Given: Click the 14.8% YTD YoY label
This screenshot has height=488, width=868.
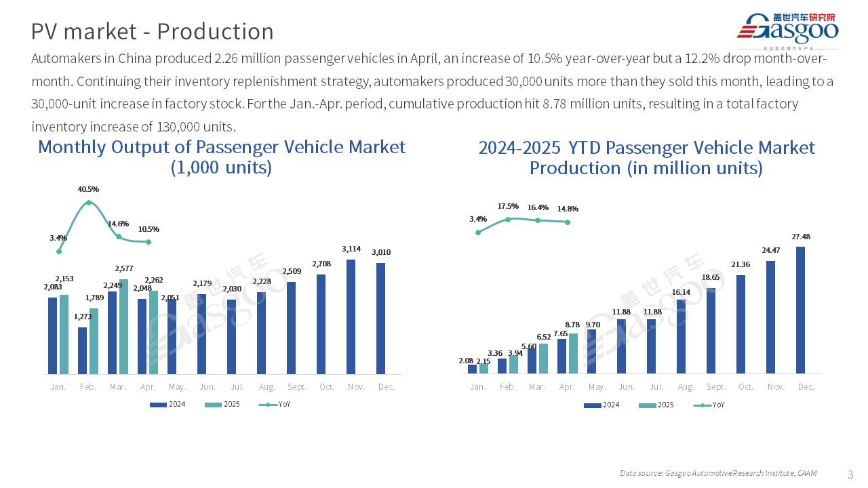Looking at the screenshot, I should (x=568, y=209).
